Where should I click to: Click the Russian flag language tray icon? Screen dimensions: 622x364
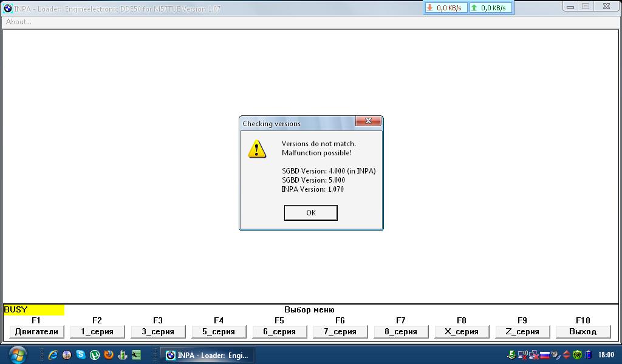coord(545,355)
